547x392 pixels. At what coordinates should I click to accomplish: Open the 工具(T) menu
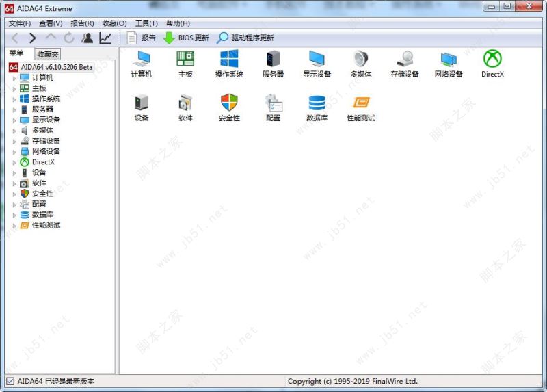(146, 23)
